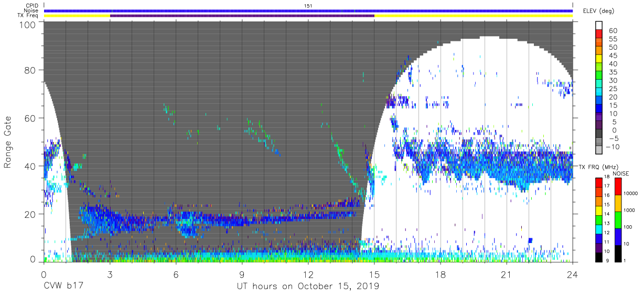This screenshot has width=644, height=297.
Task: Click the UT hours on October 15, 2019 caption
Action: click(x=307, y=287)
